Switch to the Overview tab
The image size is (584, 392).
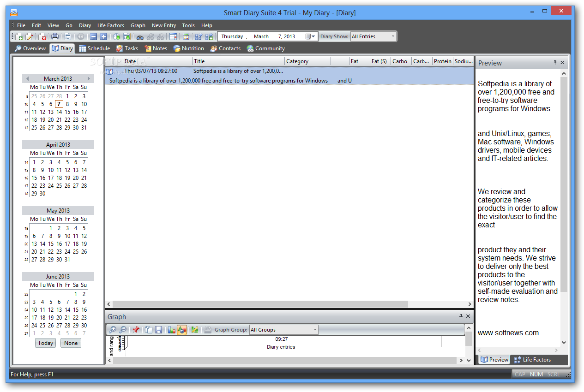[30, 48]
